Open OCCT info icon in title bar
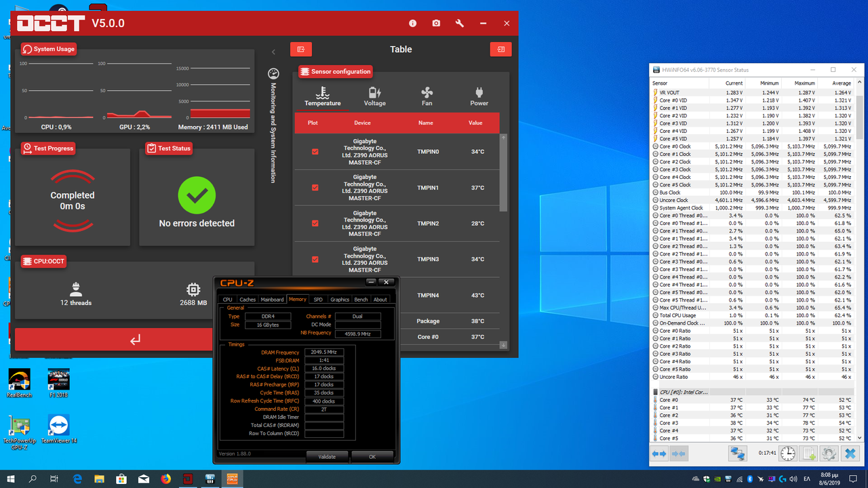This screenshot has height=488, width=868. [x=412, y=23]
